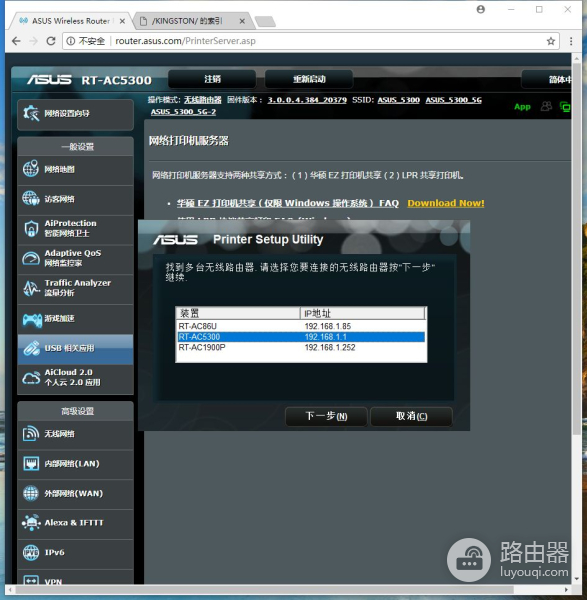Viewport: 587px width, 600px height.
Task: Click firmware version 3.0.0.4.384_20379 link
Action: click(x=307, y=100)
